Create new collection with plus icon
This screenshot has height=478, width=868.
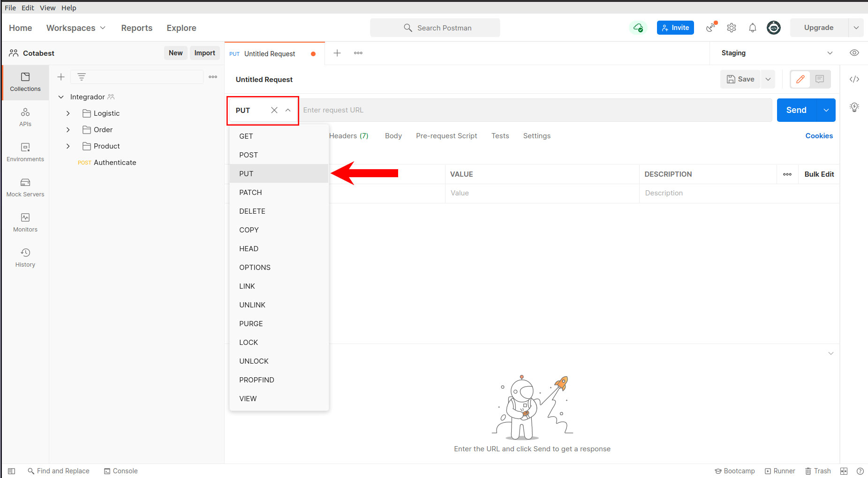point(61,77)
